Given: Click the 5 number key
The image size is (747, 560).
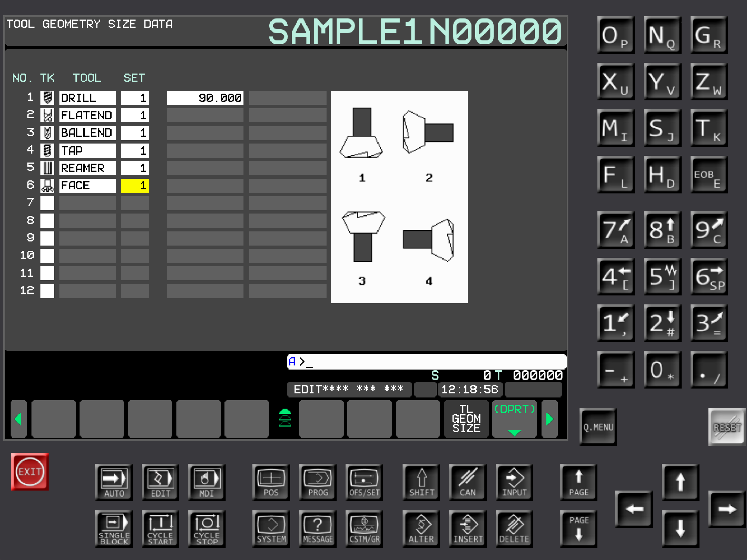Looking at the screenshot, I should point(662,276).
